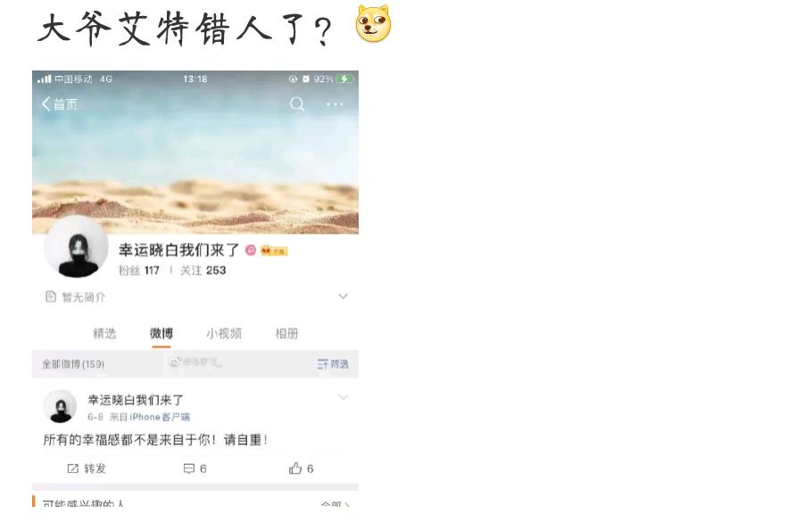This screenshot has width=812, height=514.
Task: Click the yellow VIP badge
Action: click(274, 251)
